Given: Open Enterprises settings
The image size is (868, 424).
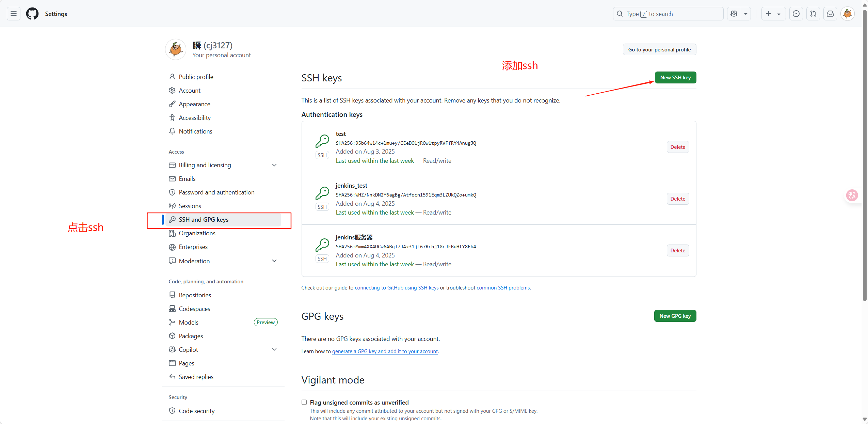Looking at the screenshot, I should pos(223,247).
